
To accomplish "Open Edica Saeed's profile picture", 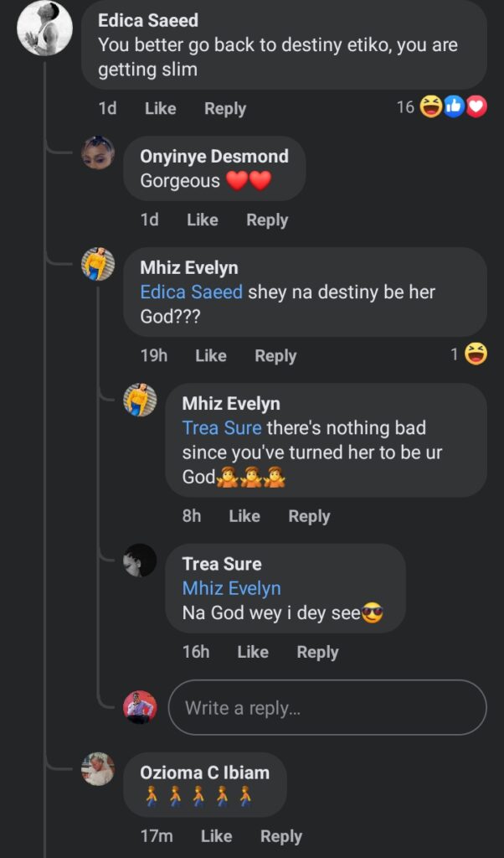I will point(44,29).
